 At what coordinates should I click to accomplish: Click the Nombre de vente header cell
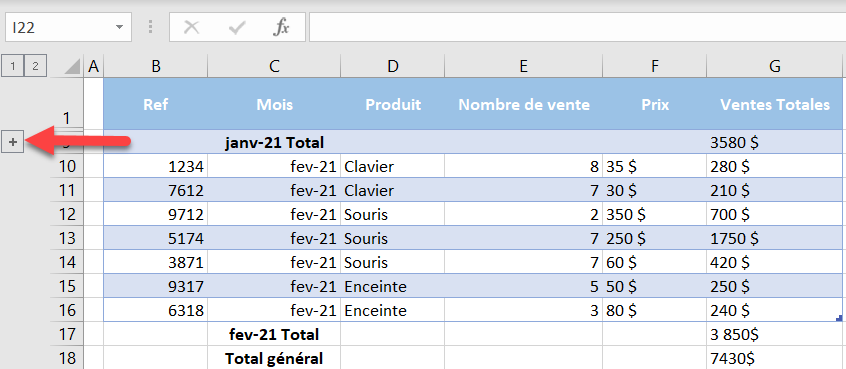[x=523, y=104]
